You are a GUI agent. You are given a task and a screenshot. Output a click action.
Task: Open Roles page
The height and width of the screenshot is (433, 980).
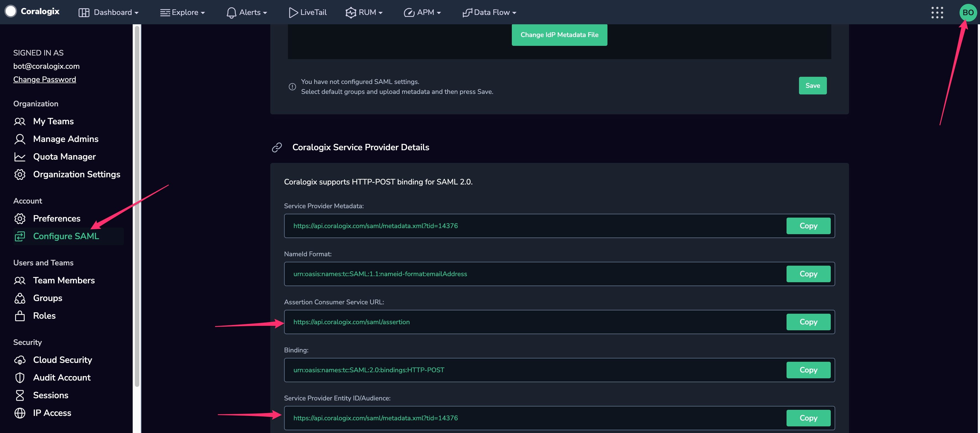(x=44, y=316)
